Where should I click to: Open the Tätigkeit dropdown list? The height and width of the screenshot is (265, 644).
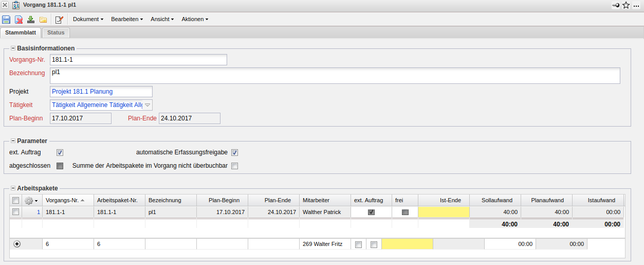click(148, 105)
